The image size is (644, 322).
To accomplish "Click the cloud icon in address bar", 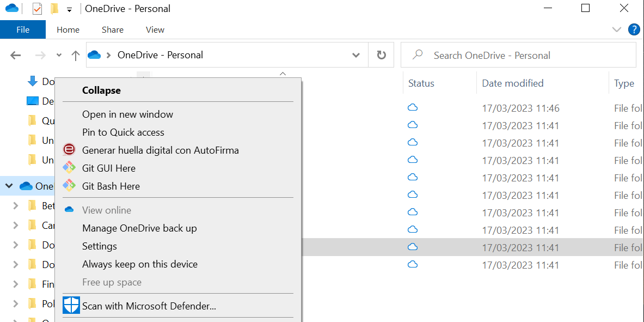I will (x=95, y=54).
